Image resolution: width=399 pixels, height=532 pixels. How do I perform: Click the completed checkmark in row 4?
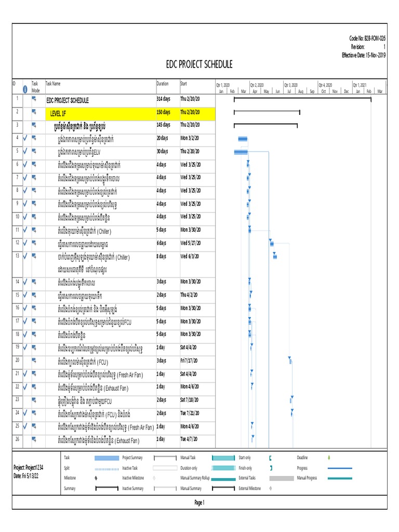click(25, 138)
